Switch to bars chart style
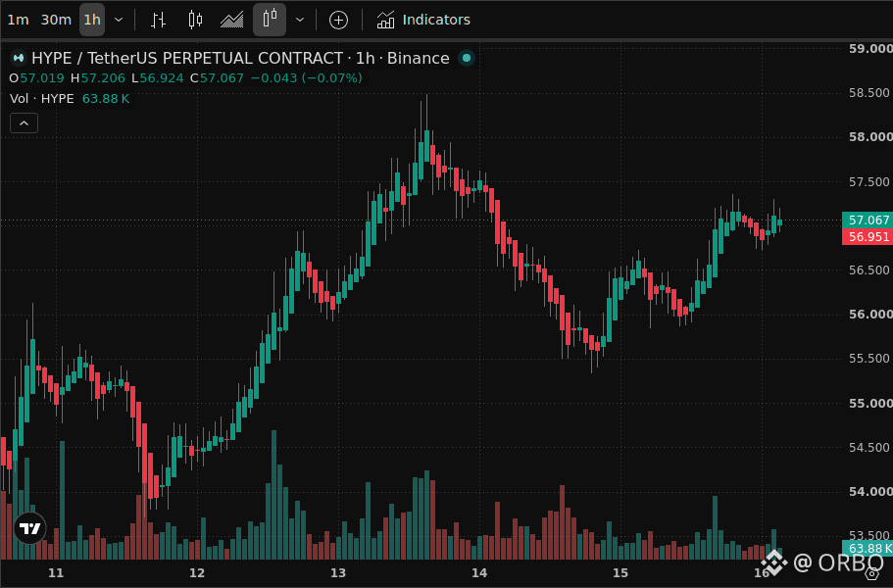893x588 pixels. 159,20
